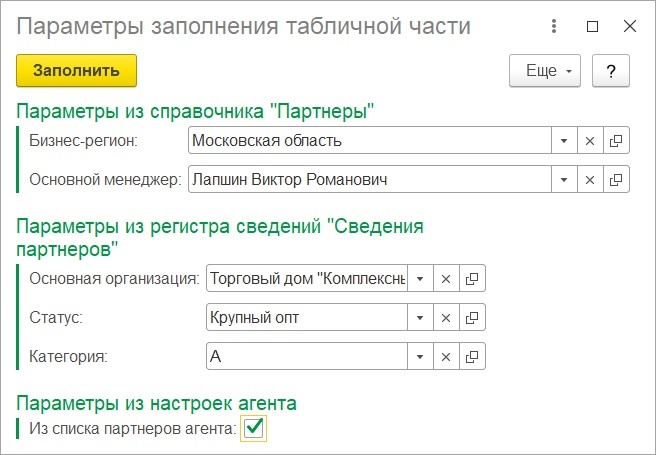Open the Категория A record
This screenshot has width=656, height=455.
[x=472, y=357]
